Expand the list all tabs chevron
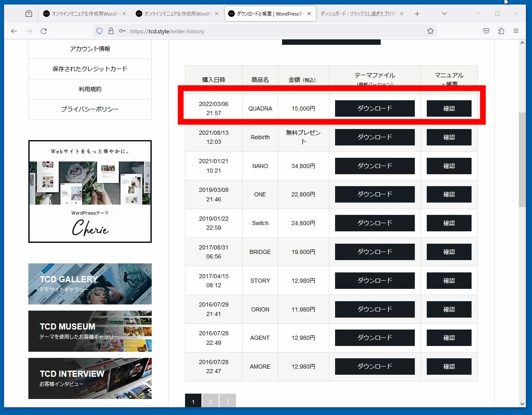 [x=444, y=14]
